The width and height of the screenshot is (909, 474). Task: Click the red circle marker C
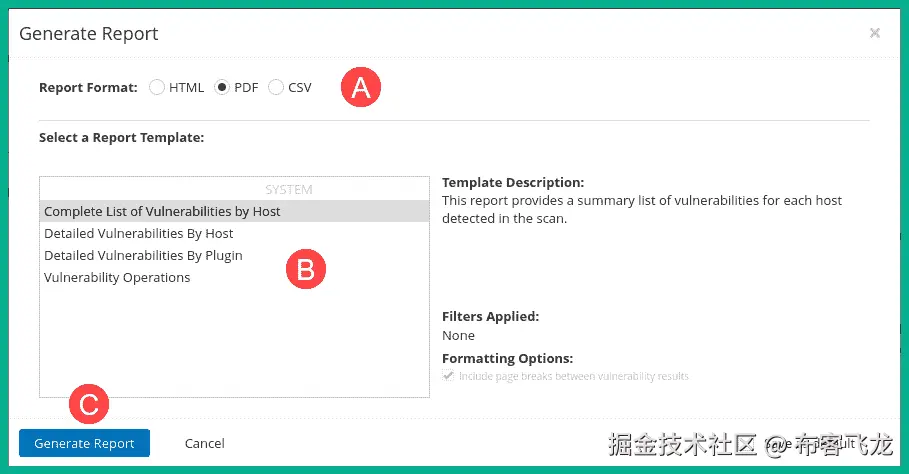(x=88, y=404)
